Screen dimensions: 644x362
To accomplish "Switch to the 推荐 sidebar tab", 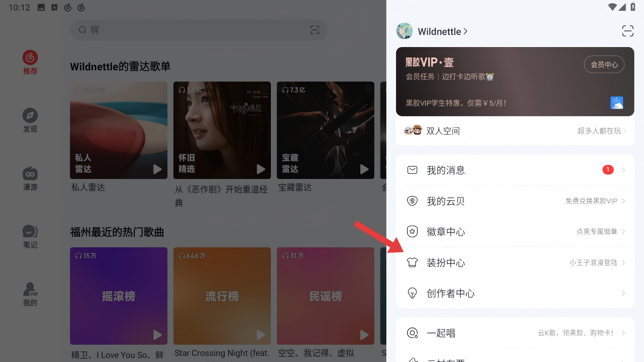I will [x=30, y=62].
